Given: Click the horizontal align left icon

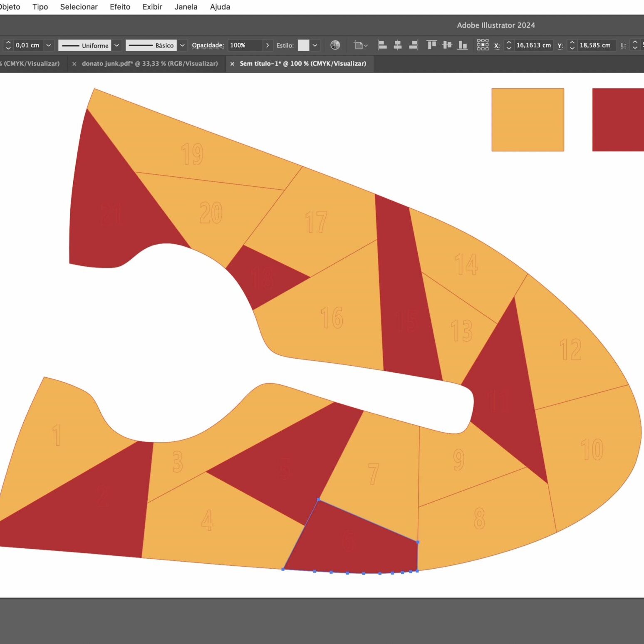Looking at the screenshot, I should pyautogui.click(x=382, y=45).
